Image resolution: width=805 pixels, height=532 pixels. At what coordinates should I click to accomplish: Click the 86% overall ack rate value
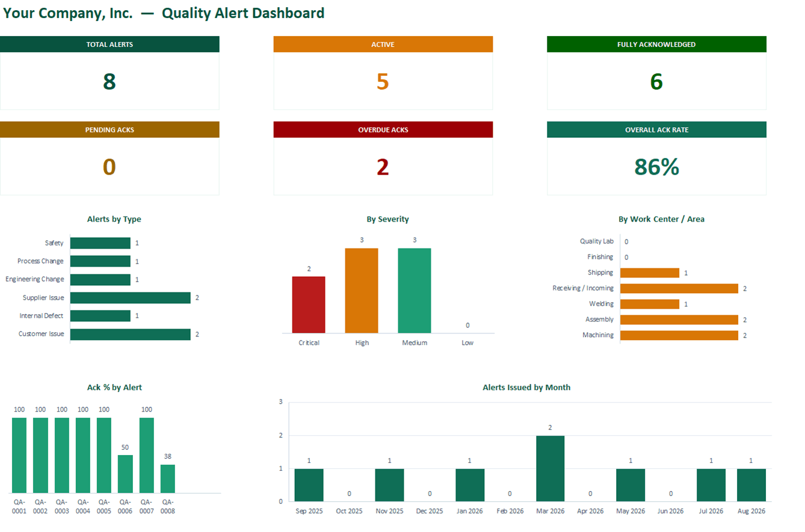pyautogui.click(x=656, y=167)
